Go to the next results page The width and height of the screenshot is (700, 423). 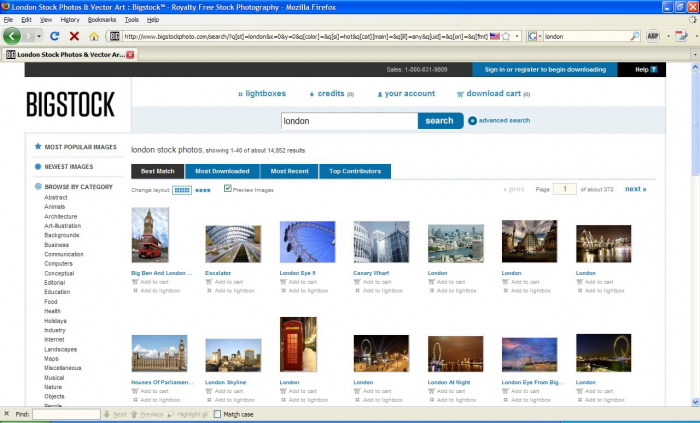636,189
